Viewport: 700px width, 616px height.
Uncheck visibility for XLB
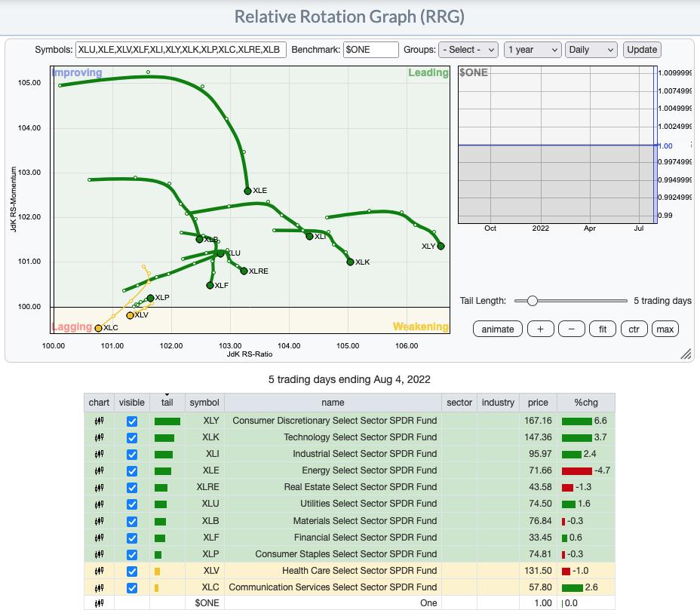(x=132, y=521)
